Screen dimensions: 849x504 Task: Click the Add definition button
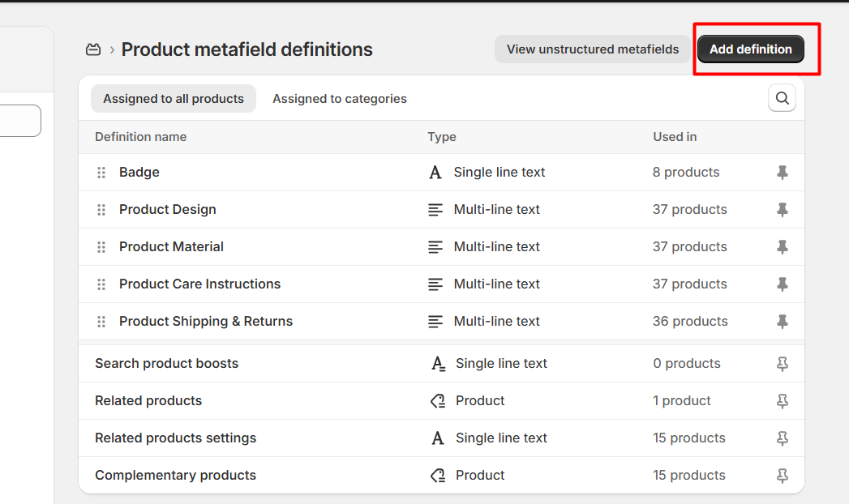click(x=750, y=49)
